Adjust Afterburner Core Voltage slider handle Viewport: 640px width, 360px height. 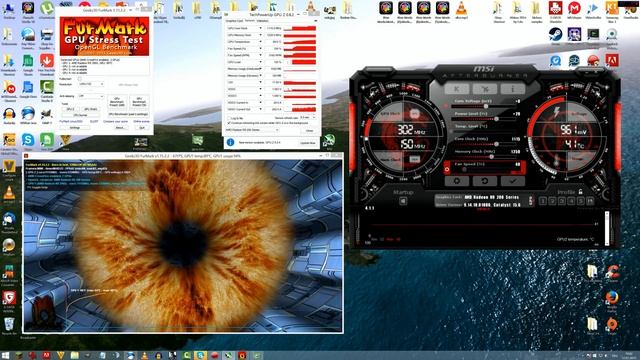point(486,106)
